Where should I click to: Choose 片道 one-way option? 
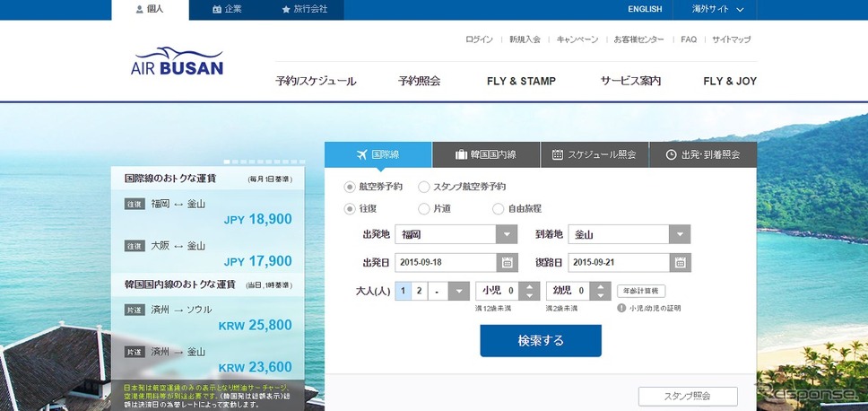tap(424, 209)
